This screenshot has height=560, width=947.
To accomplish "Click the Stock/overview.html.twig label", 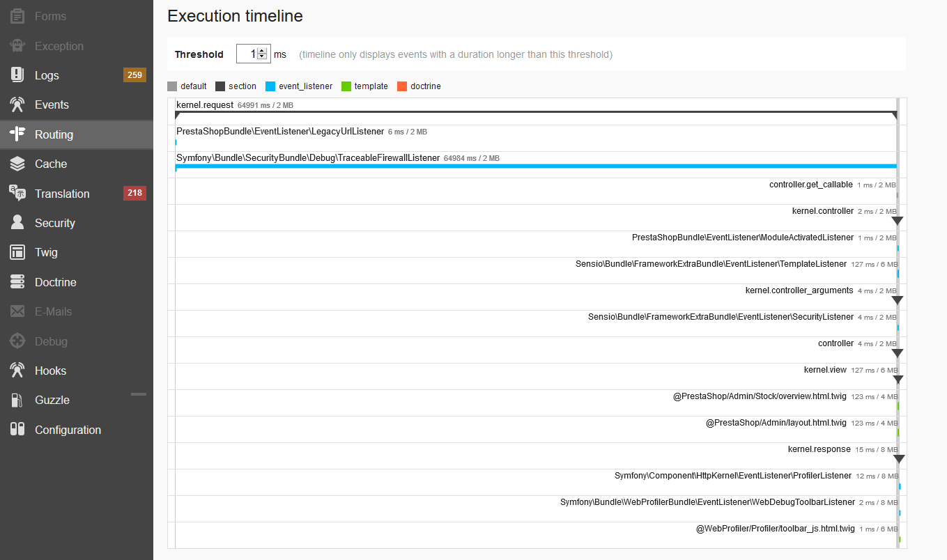I will pyautogui.click(x=760, y=396).
